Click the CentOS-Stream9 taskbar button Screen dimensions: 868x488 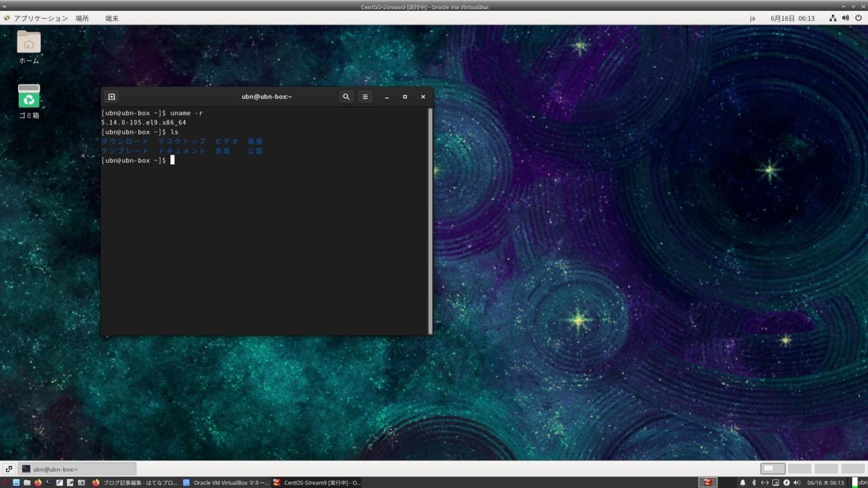316,482
